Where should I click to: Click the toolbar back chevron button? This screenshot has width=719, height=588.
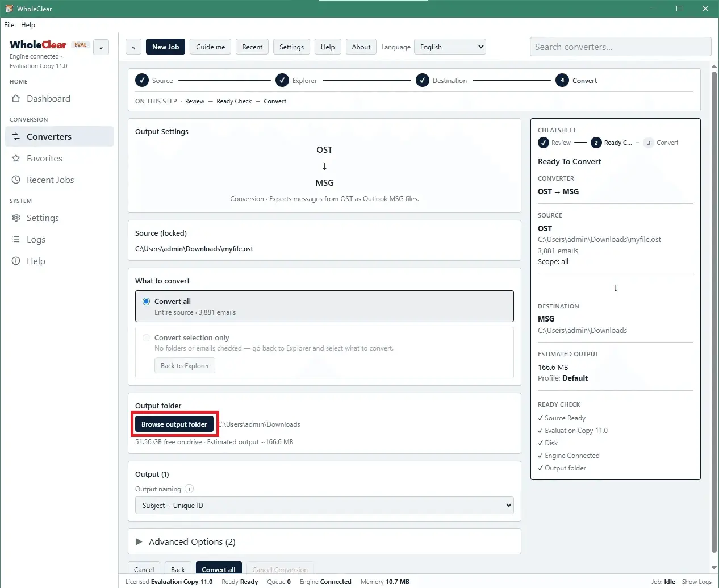tap(133, 47)
